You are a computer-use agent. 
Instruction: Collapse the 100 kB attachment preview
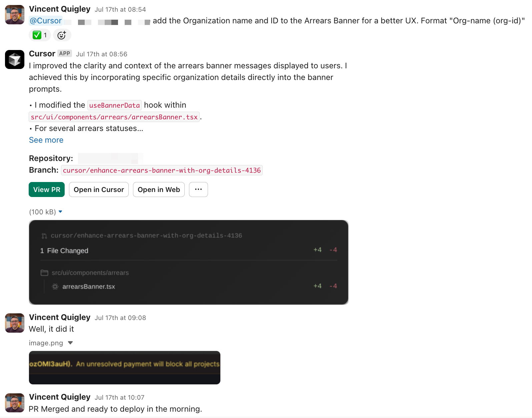click(60, 212)
